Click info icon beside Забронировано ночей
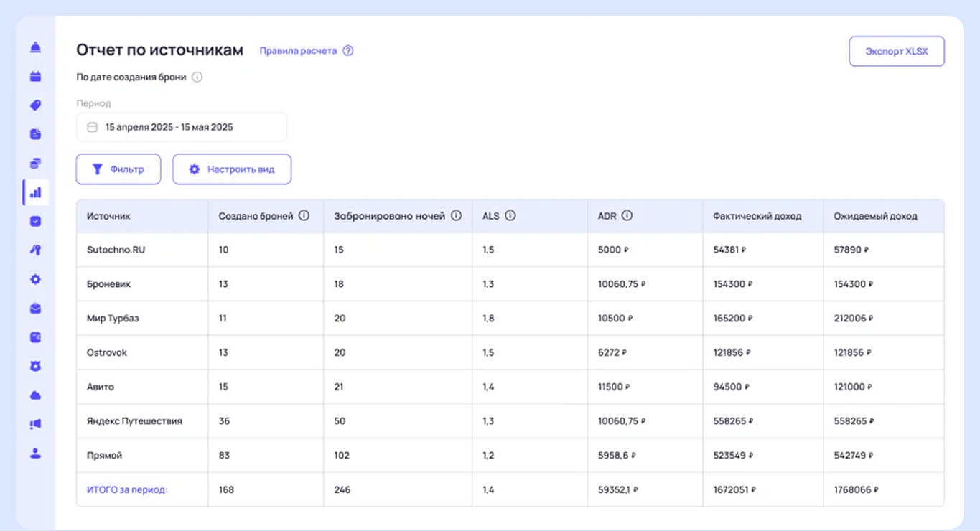Screen dimensions: 980x531 (456, 215)
